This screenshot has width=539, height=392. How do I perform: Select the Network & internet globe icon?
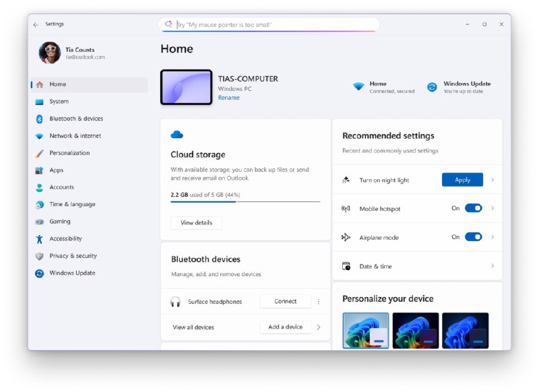[40, 135]
